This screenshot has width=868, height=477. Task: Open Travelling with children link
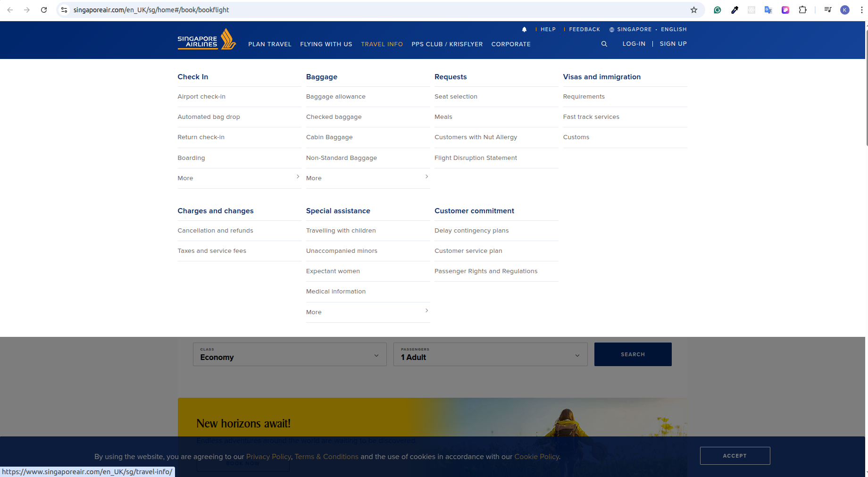[x=341, y=231]
